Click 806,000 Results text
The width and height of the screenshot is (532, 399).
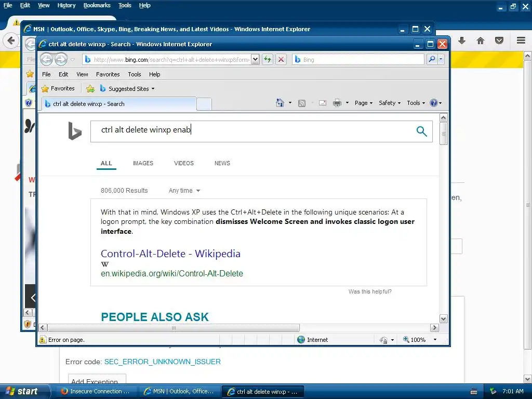pos(124,191)
